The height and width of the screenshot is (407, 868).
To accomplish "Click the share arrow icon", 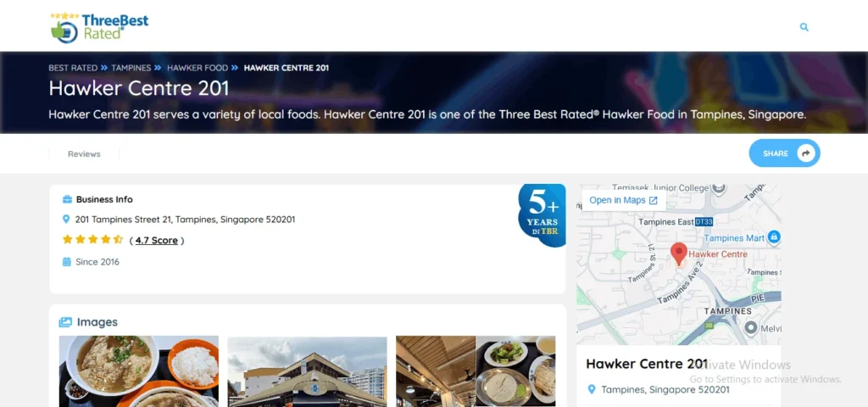I will (806, 153).
